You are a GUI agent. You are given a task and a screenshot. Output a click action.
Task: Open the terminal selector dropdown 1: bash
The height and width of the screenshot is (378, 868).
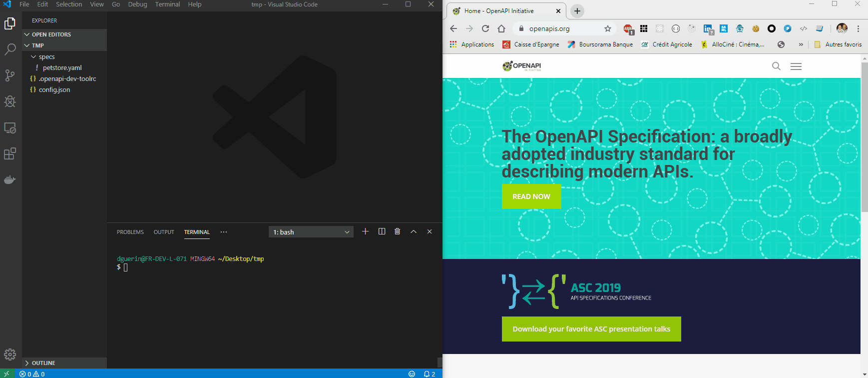pyautogui.click(x=311, y=232)
